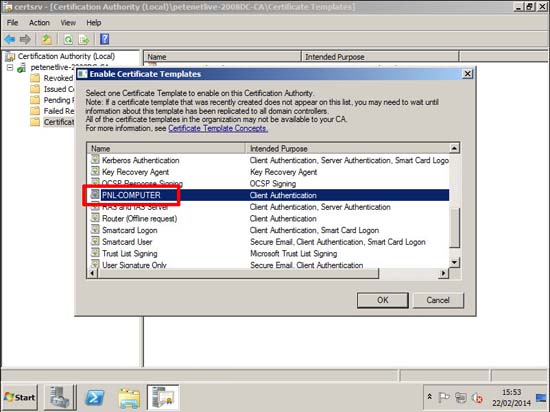Viewport: 550px width, 412px height.
Task: Click the template list scroll up arrow
Action: (x=454, y=148)
